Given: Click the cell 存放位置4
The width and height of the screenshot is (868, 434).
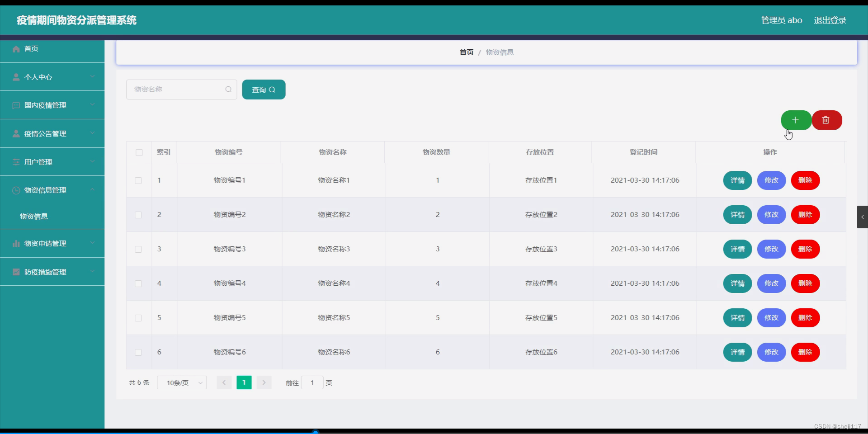Looking at the screenshot, I should [x=541, y=283].
